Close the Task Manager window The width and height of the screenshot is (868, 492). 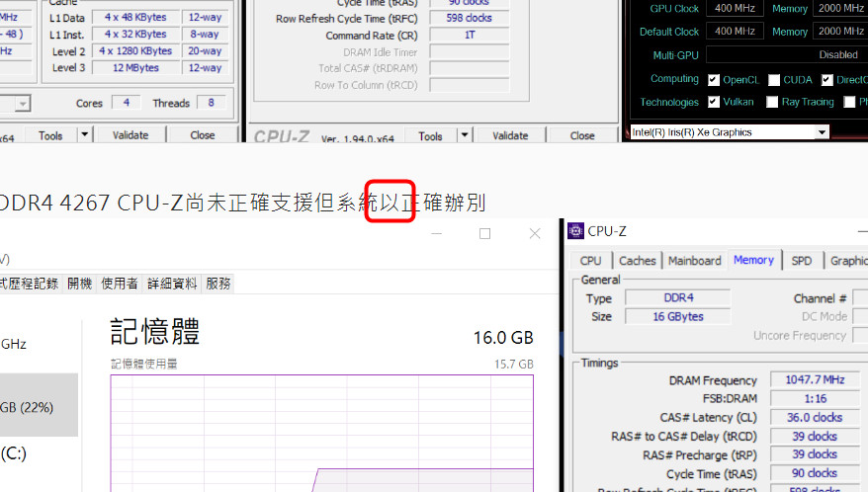pyautogui.click(x=535, y=233)
